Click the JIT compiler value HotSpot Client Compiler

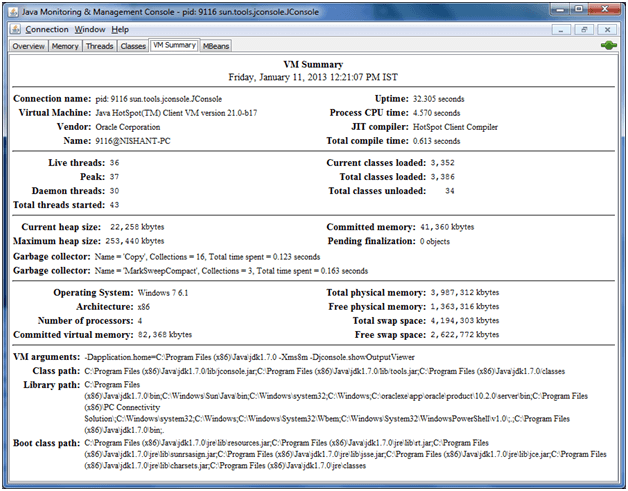click(x=455, y=127)
